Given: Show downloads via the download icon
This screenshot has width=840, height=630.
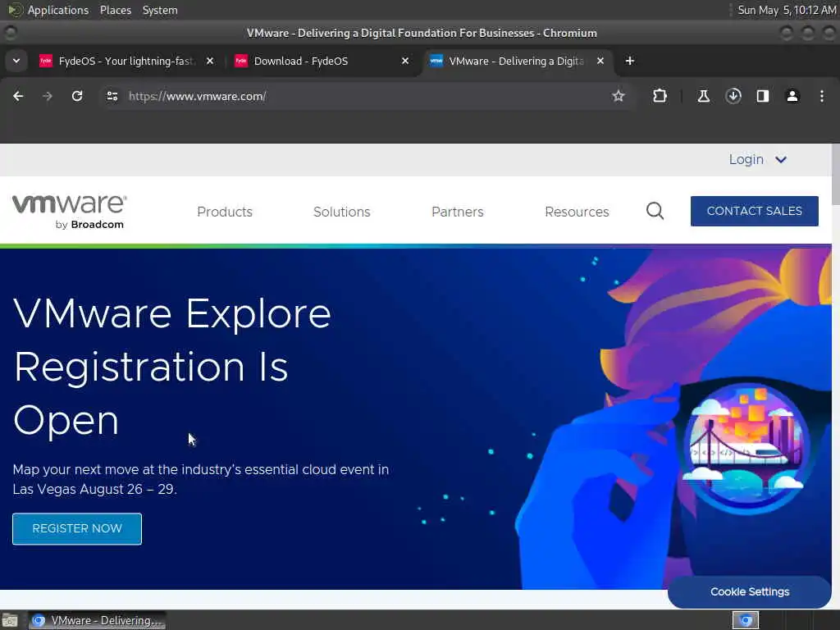Looking at the screenshot, I should point(733,96).
